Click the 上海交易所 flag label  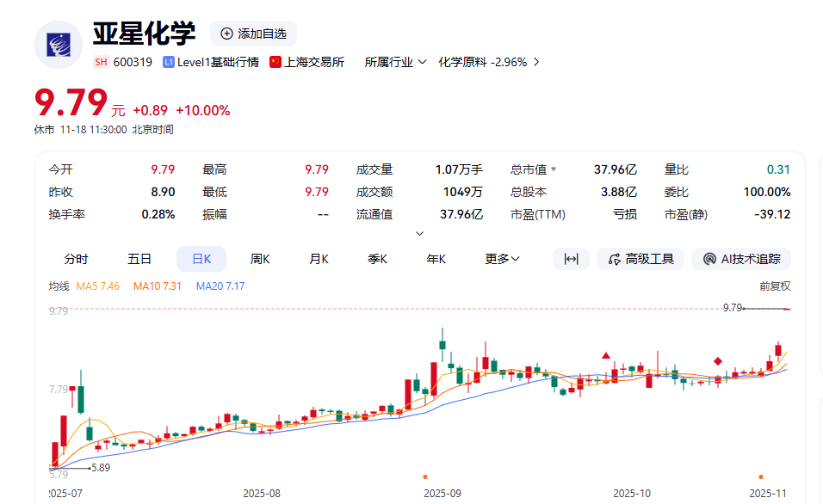[x=306, y=62]
